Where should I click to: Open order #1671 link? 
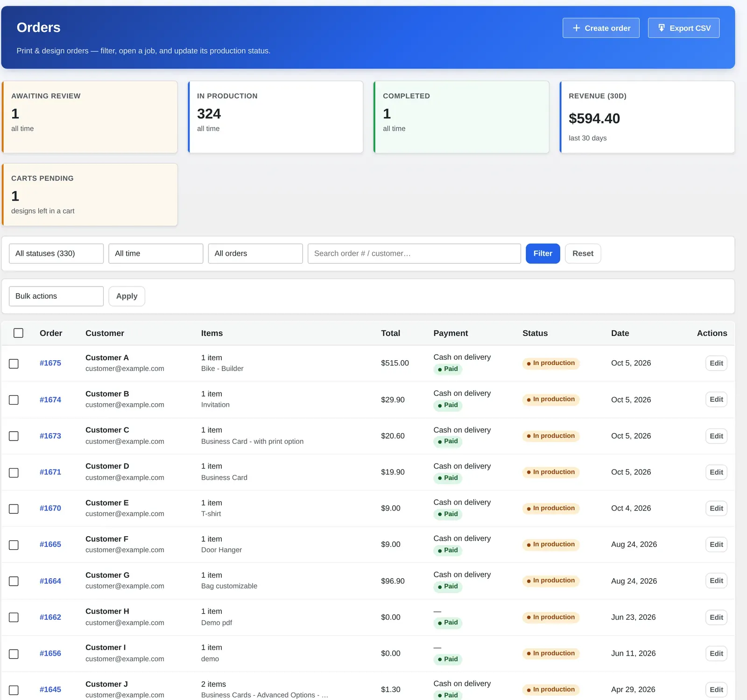(50, 472)
